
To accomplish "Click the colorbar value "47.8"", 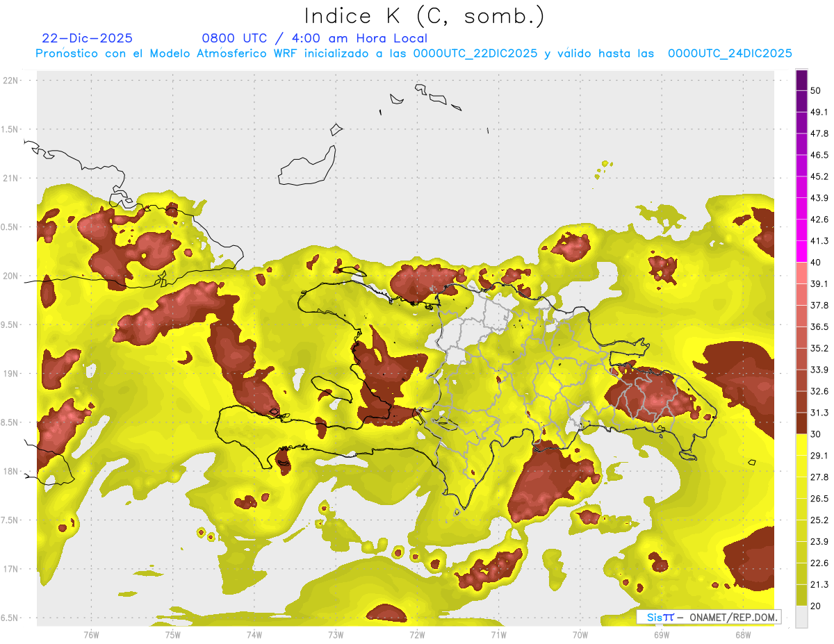I will pyautogui.click(x=819, y=133).
